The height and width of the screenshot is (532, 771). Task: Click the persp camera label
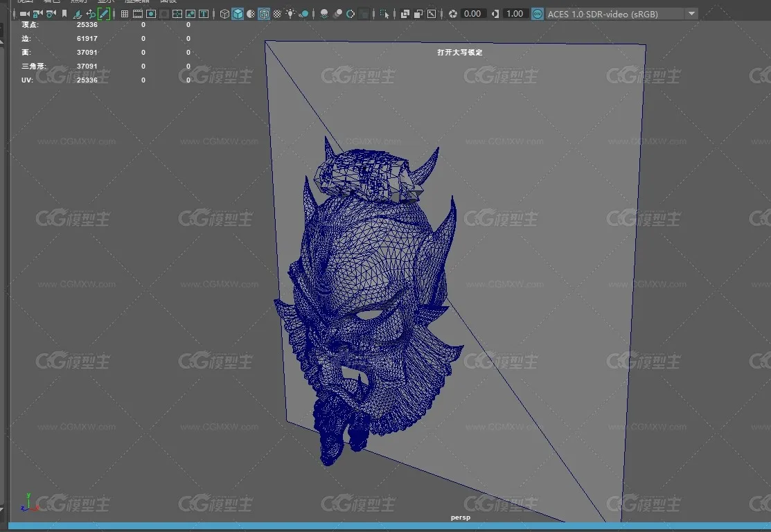tap(460, 517)
